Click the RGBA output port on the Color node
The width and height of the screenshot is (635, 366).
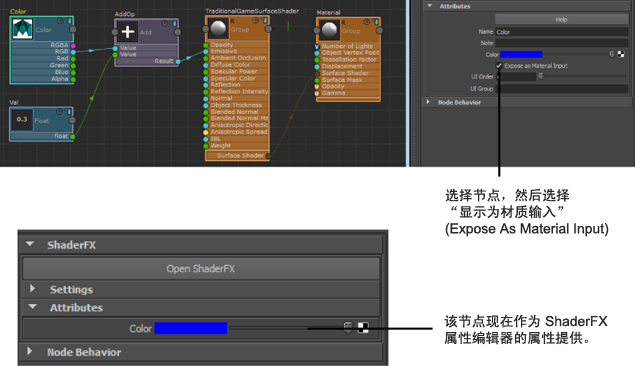pos(73,45)
